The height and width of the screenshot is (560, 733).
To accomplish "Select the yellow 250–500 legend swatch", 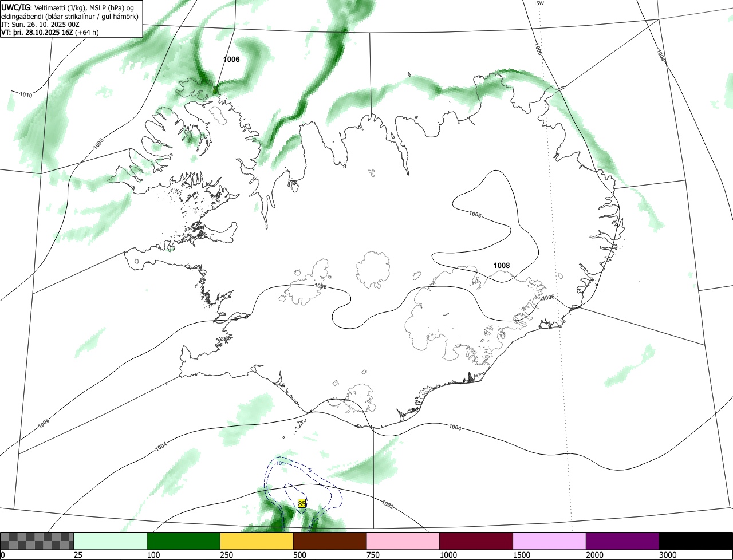I will [x=257, y=541].
